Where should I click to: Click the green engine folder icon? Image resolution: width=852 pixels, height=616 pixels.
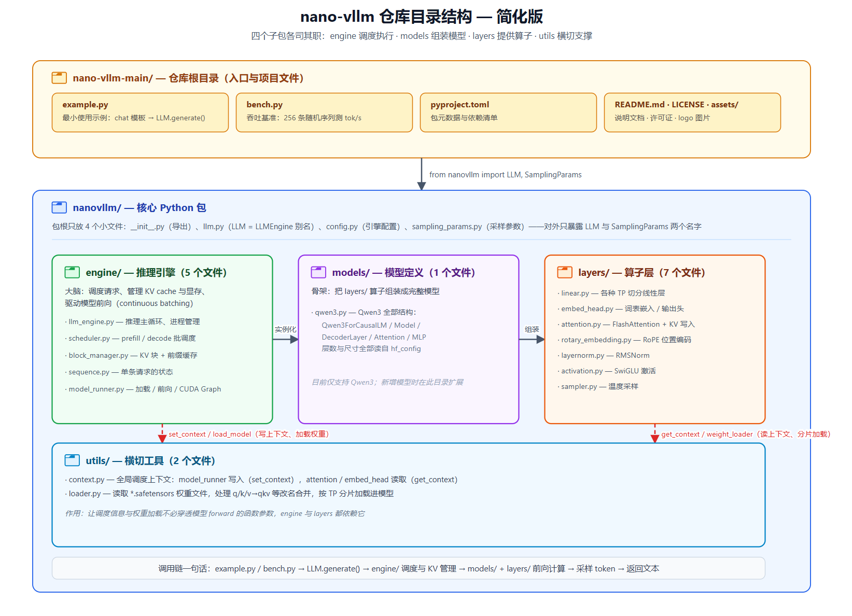coord(72,272)
